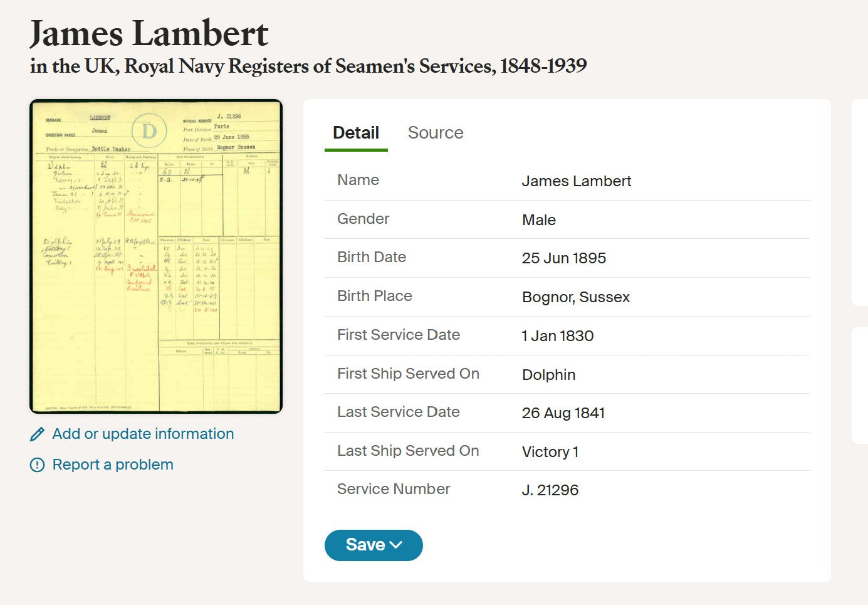This screenshot has height=605, width=868.
Task: Open the naval service record image thumbnail
Action: coord(156,256)
